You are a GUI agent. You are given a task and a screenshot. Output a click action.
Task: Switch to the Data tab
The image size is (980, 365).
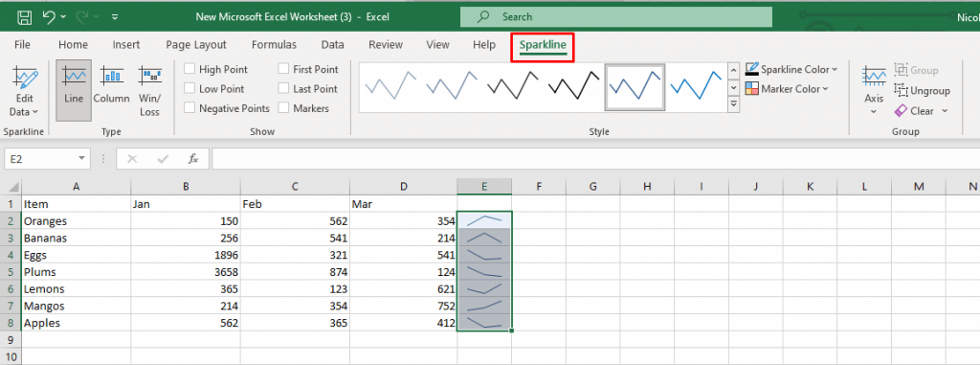tap(332, 44)
